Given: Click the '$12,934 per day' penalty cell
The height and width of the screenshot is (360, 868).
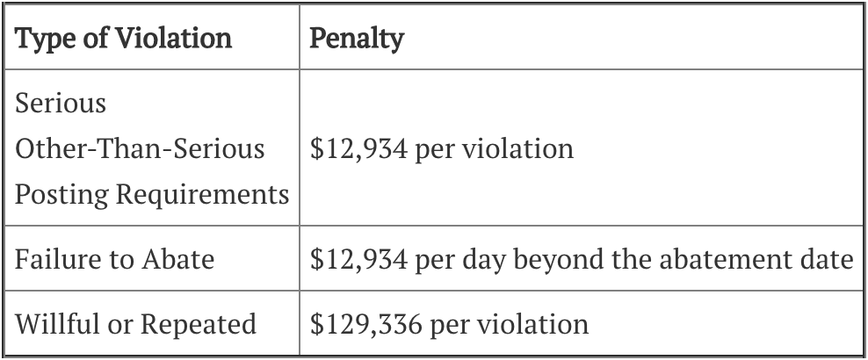Looking at the screenshot, I should tap(582, 258).
